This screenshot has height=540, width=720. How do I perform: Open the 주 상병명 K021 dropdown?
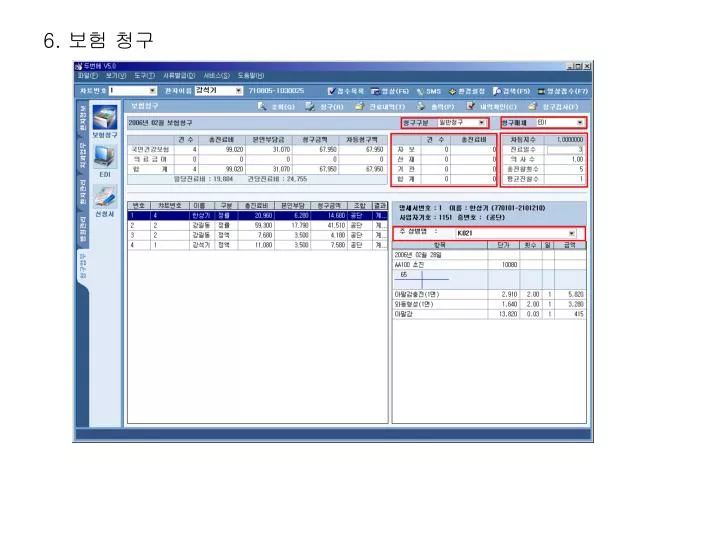[571, 233]
